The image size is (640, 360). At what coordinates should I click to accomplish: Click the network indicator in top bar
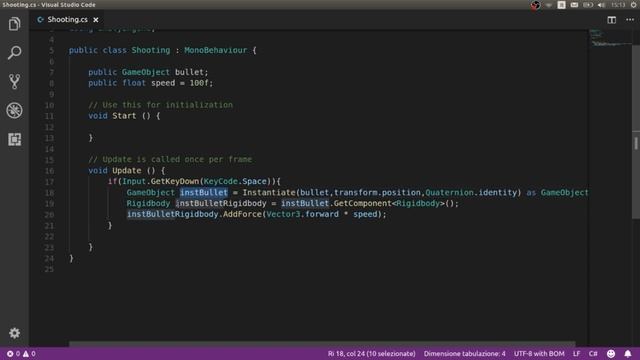549,5
